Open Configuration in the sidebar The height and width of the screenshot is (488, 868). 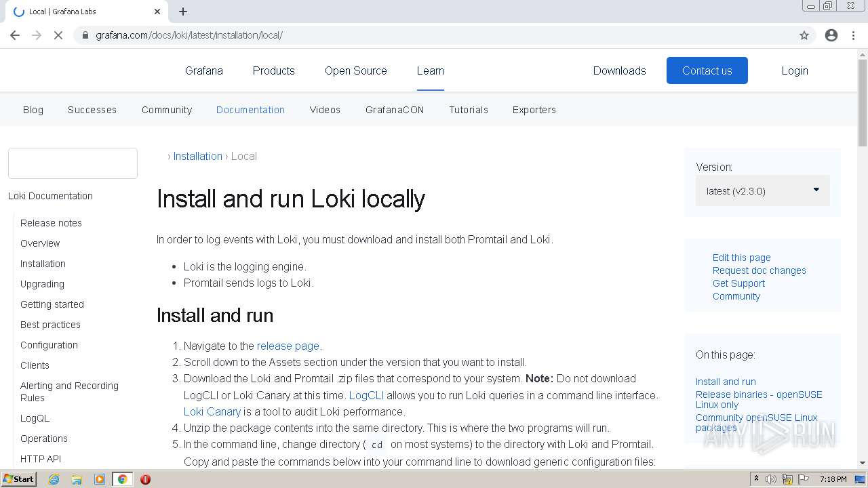tap(49, 345)
